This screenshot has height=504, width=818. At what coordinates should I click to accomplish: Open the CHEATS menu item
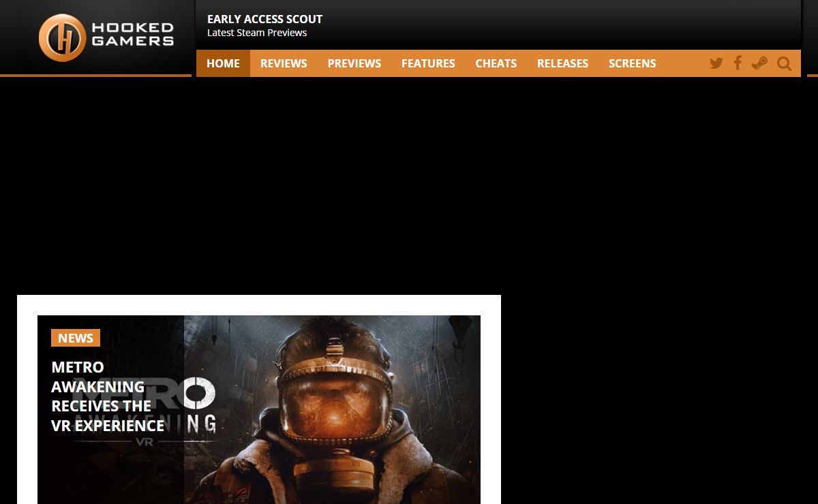point(496,63)
